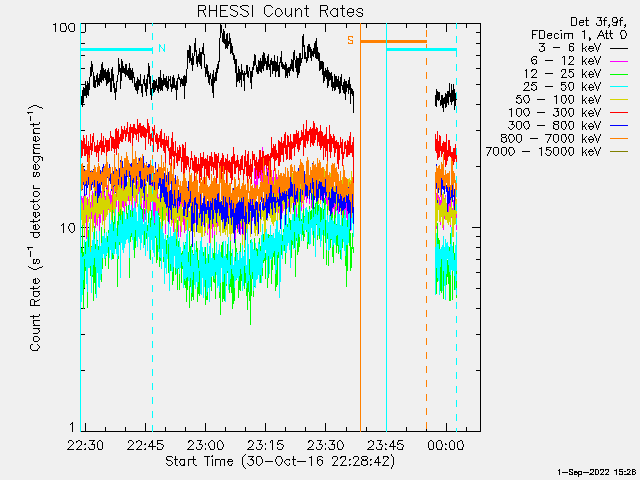Click the red curve's peak near 23:27
Screen dimensions: 640x480
click(x=313, y=124)
